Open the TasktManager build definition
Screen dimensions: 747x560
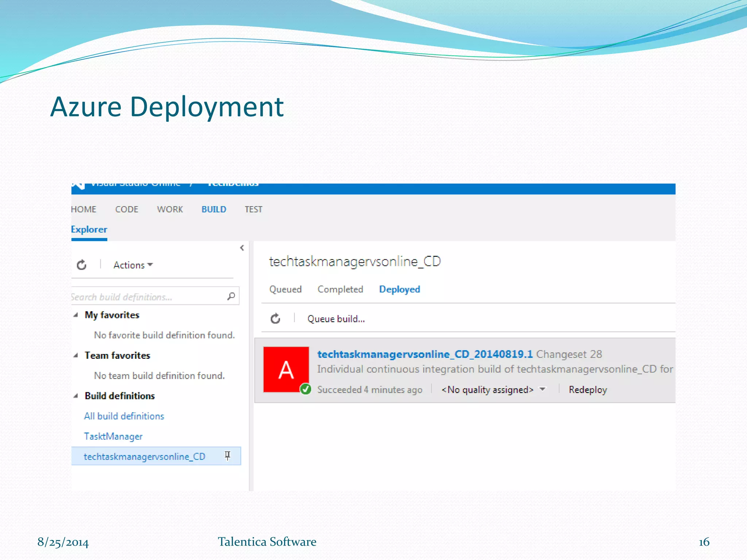pyautogui.click(x=113, y=436)
